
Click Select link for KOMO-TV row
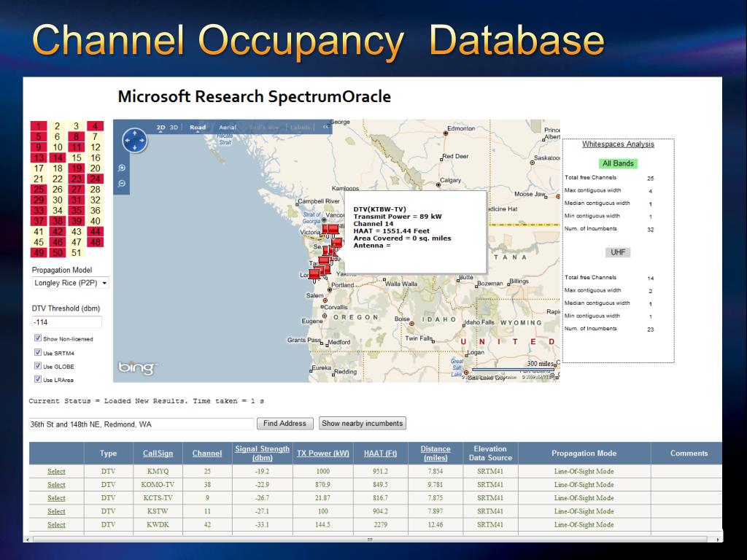point(56,485)
